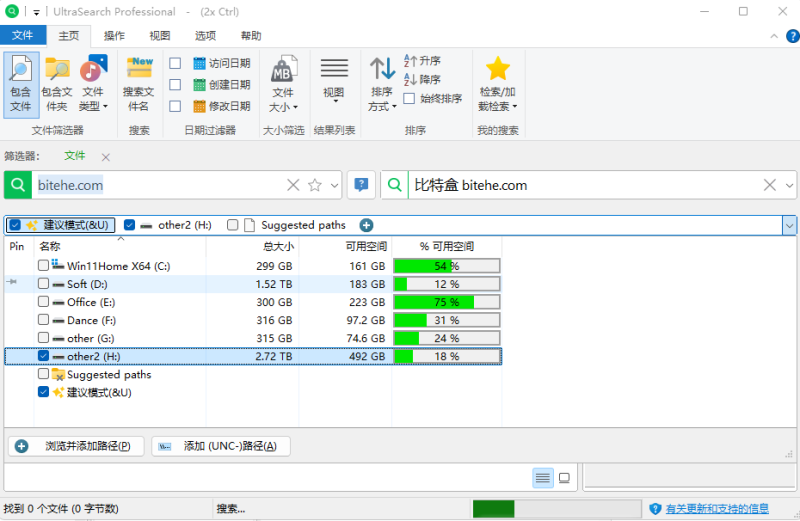Viewport: 800px width, 521px height.
Task: Click the 创建日期 calendar icon
Action: [x=199, y=85]
